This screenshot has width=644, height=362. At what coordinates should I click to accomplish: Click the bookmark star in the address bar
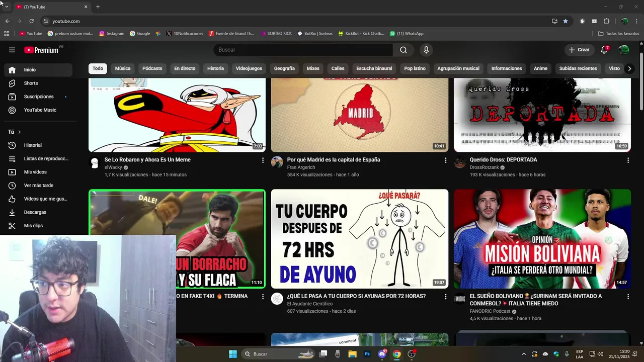click(x=566, y=21)
